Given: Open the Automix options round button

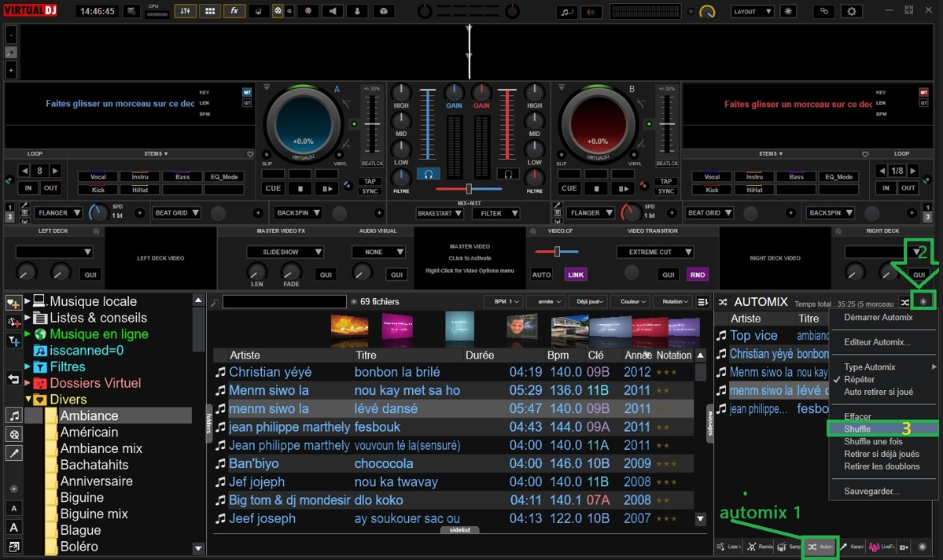Looking at the screenshot, I should (x=923, y=301).
